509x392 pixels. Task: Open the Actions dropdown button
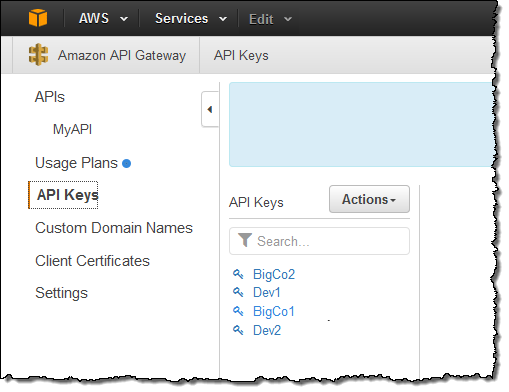[x=369, y=199]
